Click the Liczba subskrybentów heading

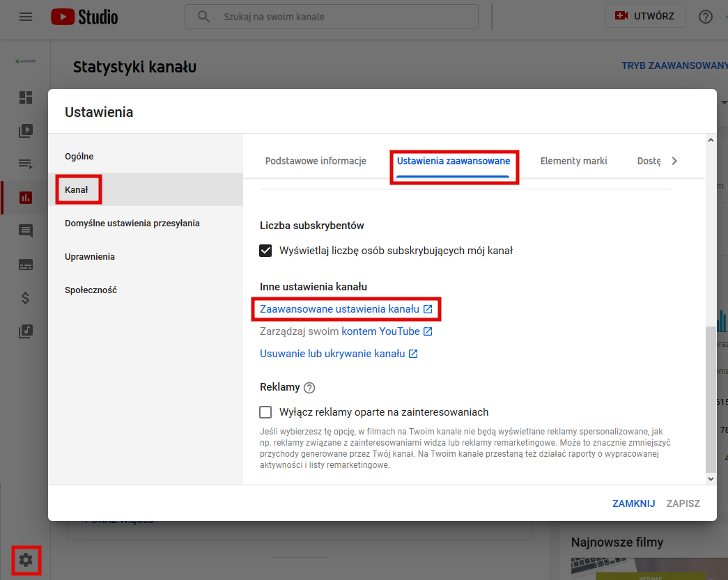point(311,226)
